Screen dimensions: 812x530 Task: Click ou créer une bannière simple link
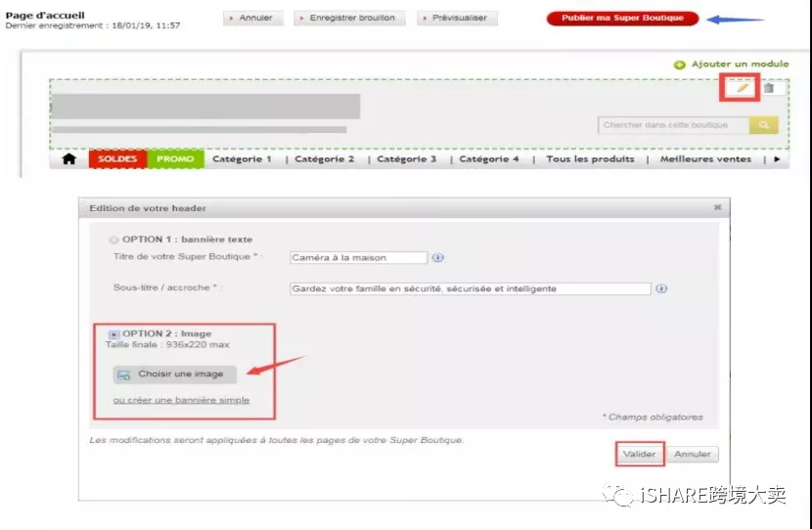click(x=181, y=400)
